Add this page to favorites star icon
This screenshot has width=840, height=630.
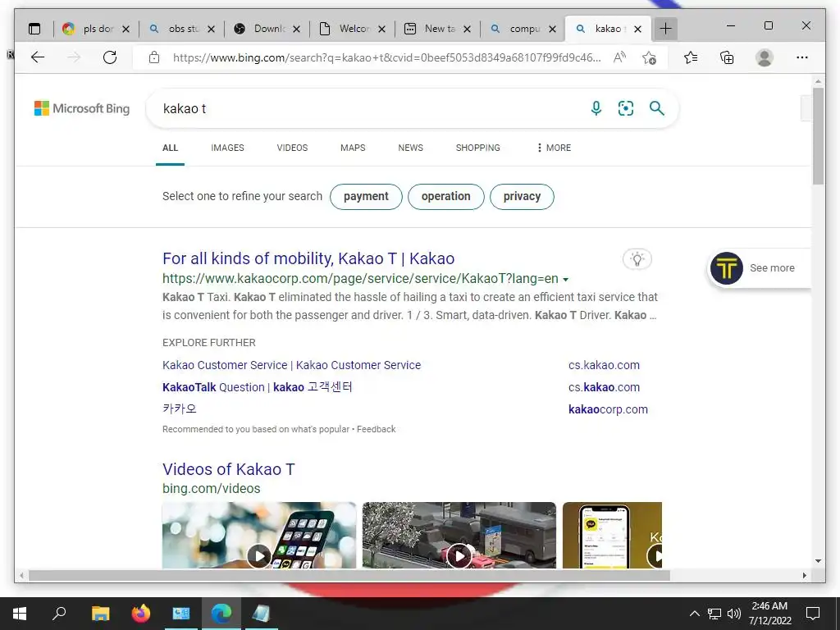pyautogui.click(x=650, y=57)
